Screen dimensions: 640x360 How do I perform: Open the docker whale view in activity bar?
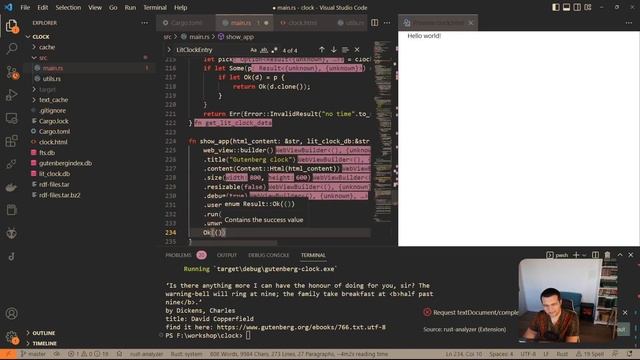coord(11,187)
